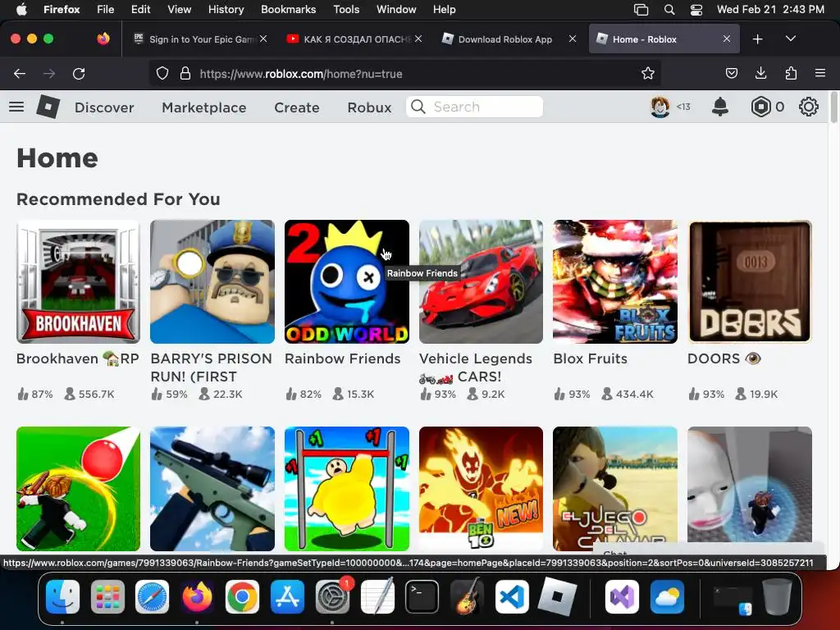Open the user avatar profile
This screenshot has width=840, height=630.
[660, 107]
